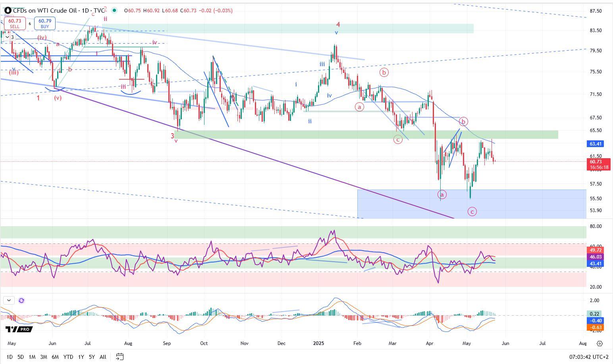Screen dimensions: 613x364
Task: Click the red wave label 4 near January peak
Action: click(x=338, y=25)
